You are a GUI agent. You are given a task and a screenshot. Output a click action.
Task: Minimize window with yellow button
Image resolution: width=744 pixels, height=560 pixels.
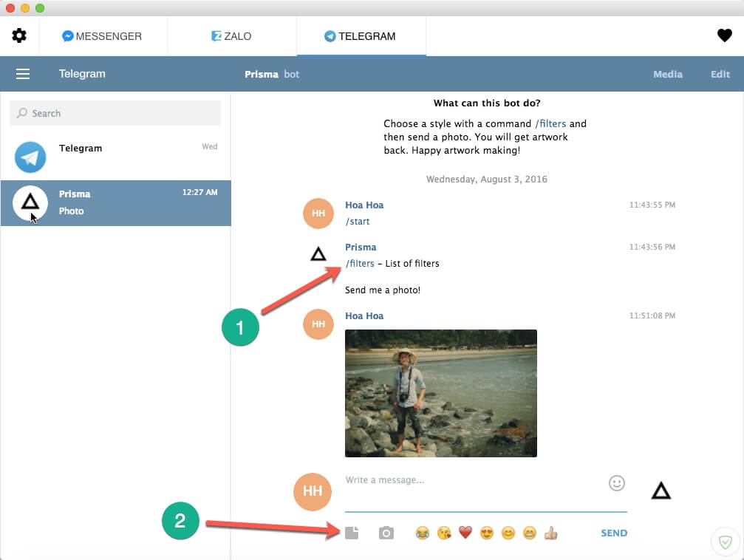[25, 8]
